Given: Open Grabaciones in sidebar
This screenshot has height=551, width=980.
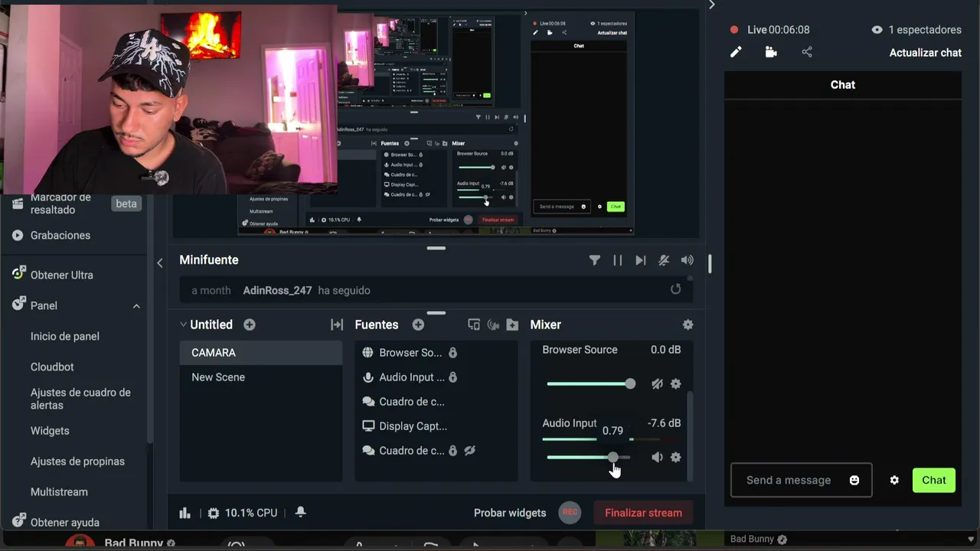Looking at the screenshot, I should pos(60,236).
